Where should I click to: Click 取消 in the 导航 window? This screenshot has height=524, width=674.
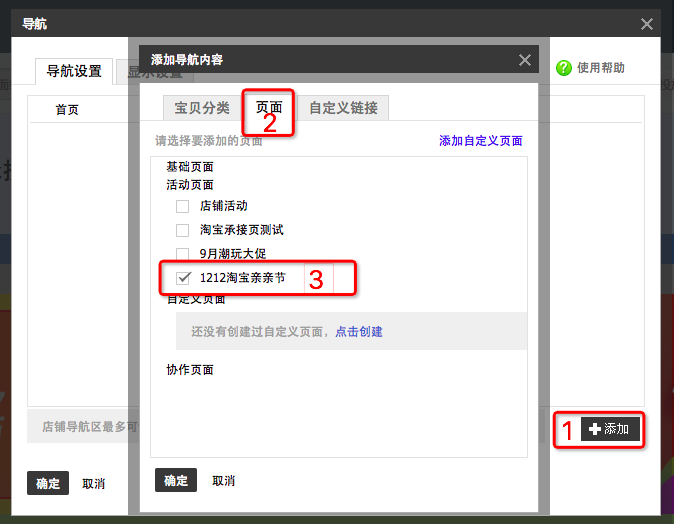pos(93,484)
